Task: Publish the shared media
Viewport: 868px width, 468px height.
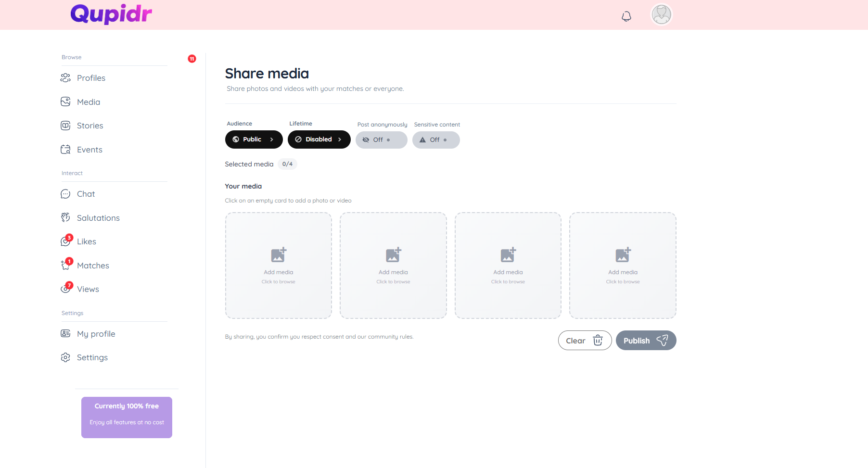Action: (x=646, y=340)
